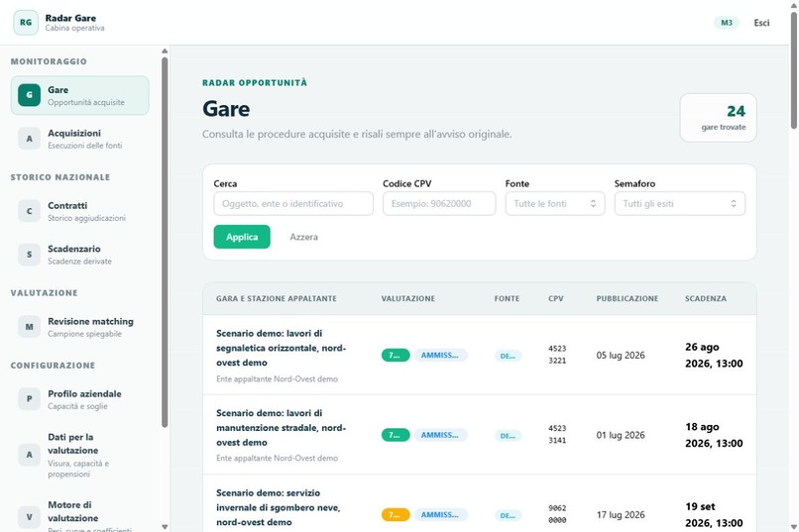This screenshot has height=532, width=799.
Task: Focus the Cerca search field
Action: [x=293, y=204]
